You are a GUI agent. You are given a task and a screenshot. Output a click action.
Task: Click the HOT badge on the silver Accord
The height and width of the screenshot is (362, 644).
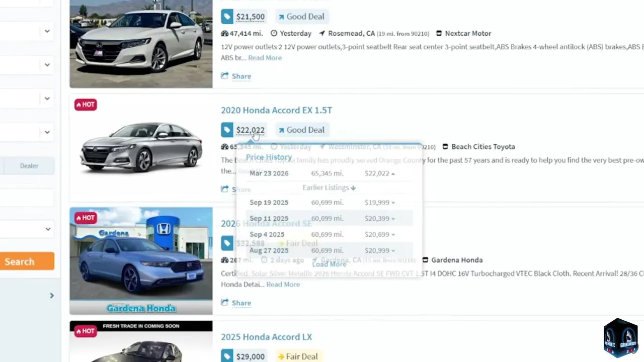click(86, 105)
